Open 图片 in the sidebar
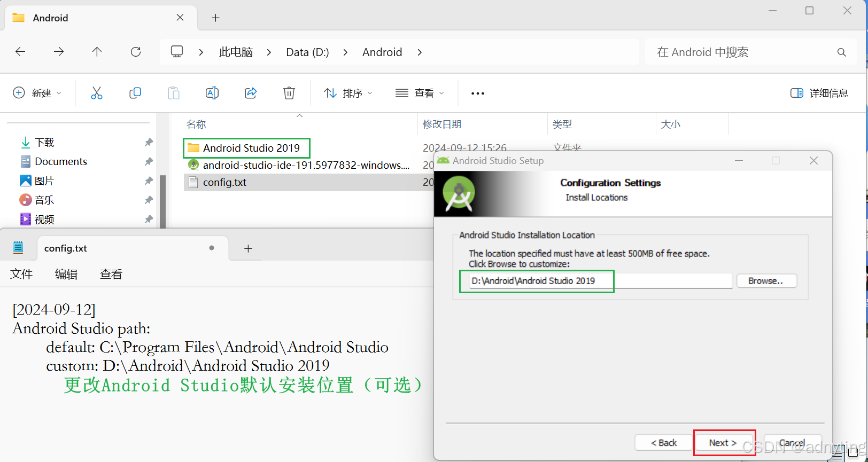868x462 pixels. pos(37,181)
